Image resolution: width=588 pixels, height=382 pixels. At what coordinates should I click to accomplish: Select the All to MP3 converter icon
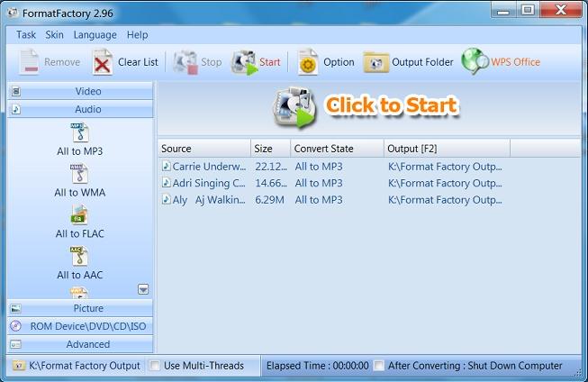(79, 132)
